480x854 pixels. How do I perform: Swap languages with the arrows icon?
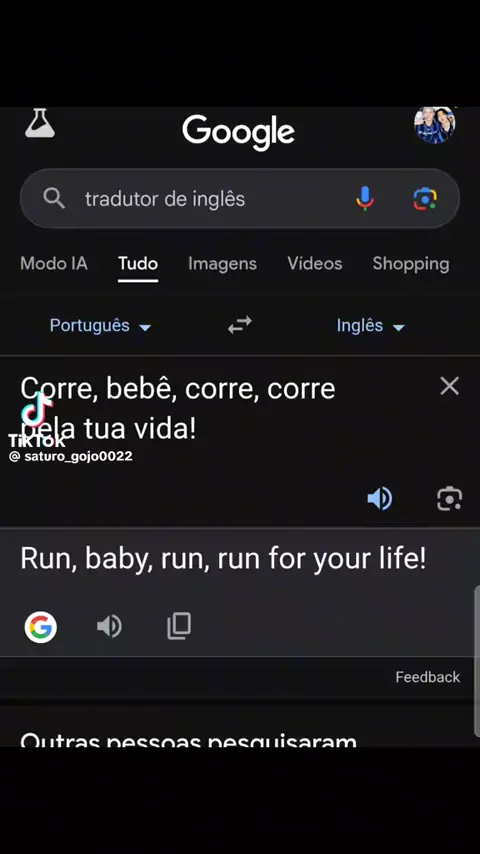pyautogui.click(x=240, y=325)
